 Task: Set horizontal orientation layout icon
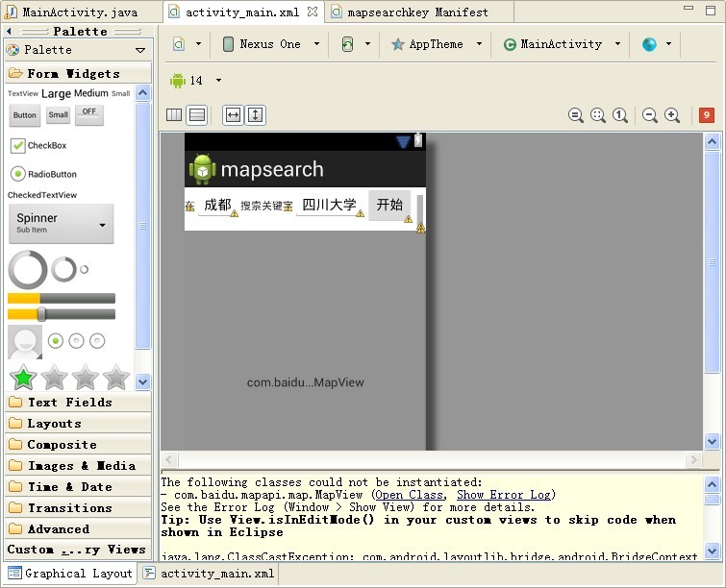pyautogui.click(x=174, y=114)
